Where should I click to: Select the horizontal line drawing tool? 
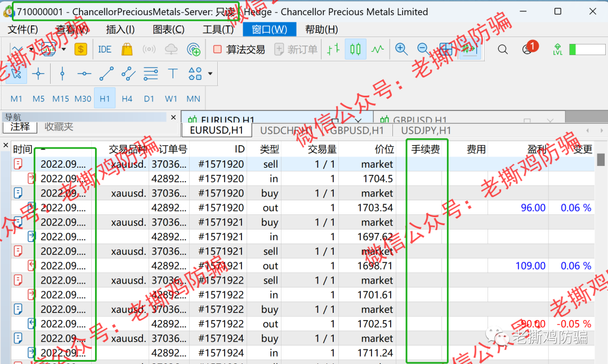pos(84,73)
